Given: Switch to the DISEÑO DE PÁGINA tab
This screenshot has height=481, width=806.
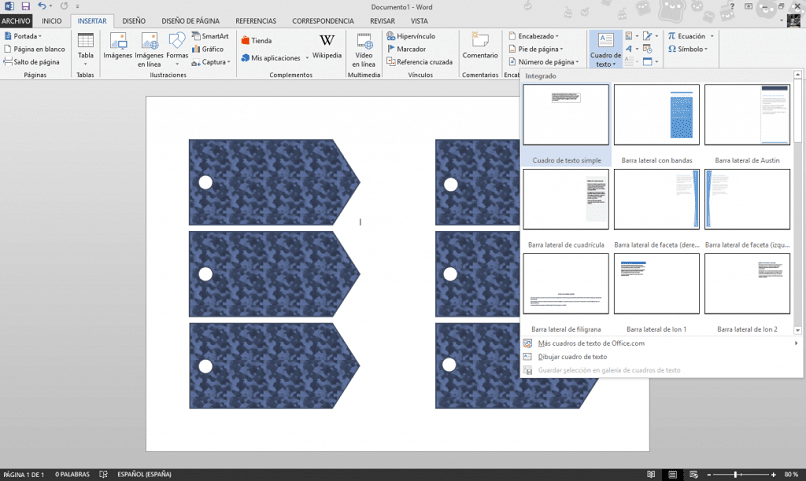Looking at the screenshot, I should tap(190, 21).
